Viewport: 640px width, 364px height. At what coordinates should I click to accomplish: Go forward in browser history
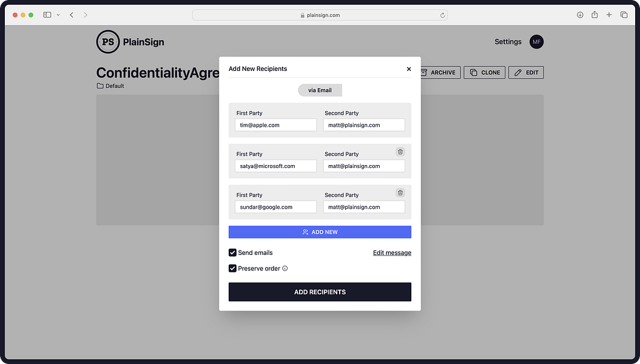pyautogui.click(x=86, y=15)
